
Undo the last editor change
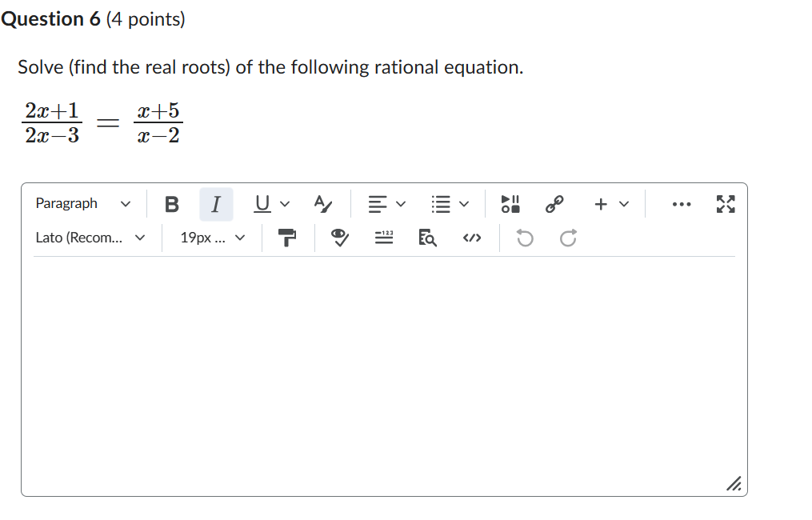point(524,238)
